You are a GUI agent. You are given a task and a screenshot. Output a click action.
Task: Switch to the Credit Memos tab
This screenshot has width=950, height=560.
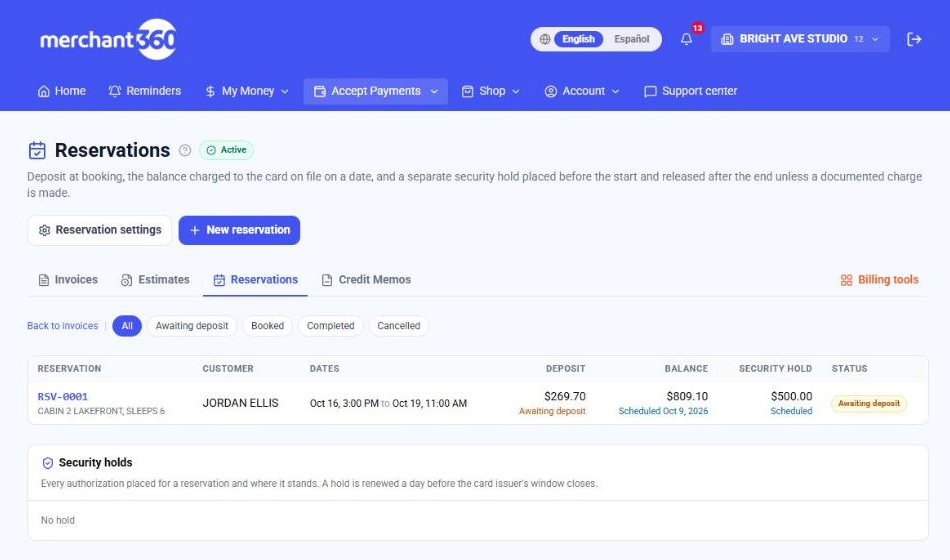pos(366,280)
